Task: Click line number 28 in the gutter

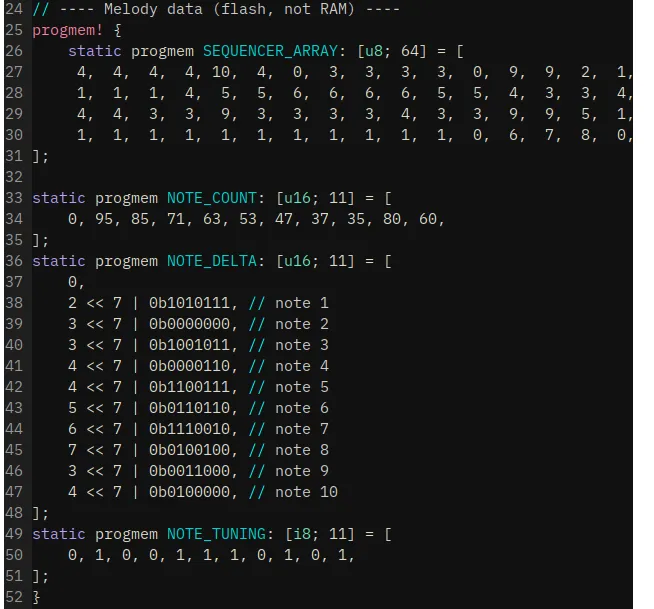Action: (x=14, y=93)
